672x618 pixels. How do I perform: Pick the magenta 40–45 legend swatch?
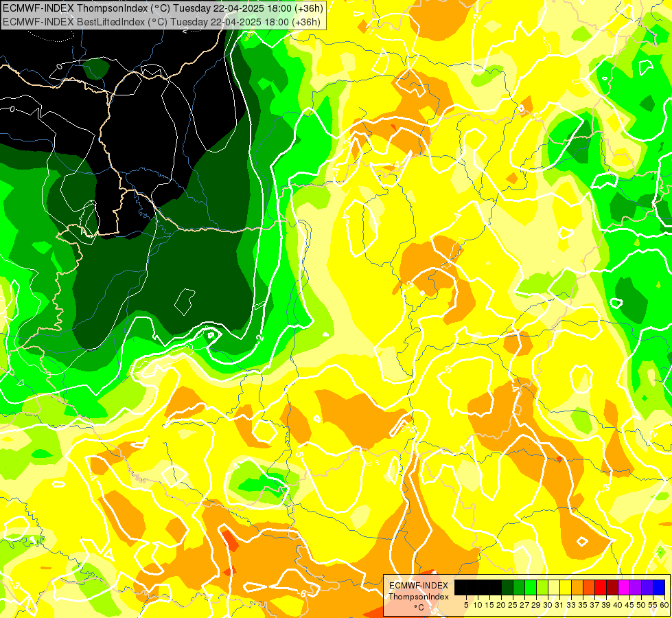tap(624, 588)
